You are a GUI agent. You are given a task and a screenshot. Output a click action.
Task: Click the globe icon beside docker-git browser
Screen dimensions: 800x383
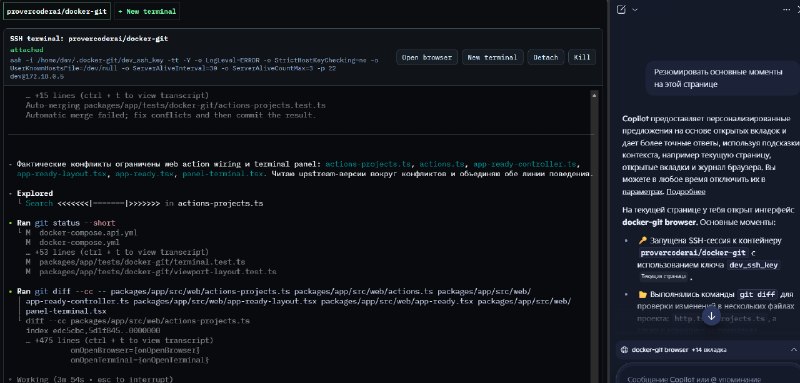pyautogui.click(x=624, y=350)
